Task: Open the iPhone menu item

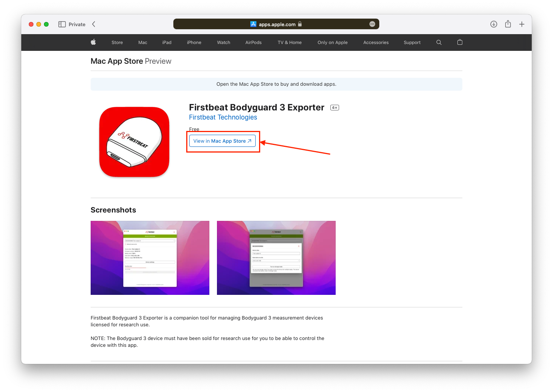Action: [194, 43]
